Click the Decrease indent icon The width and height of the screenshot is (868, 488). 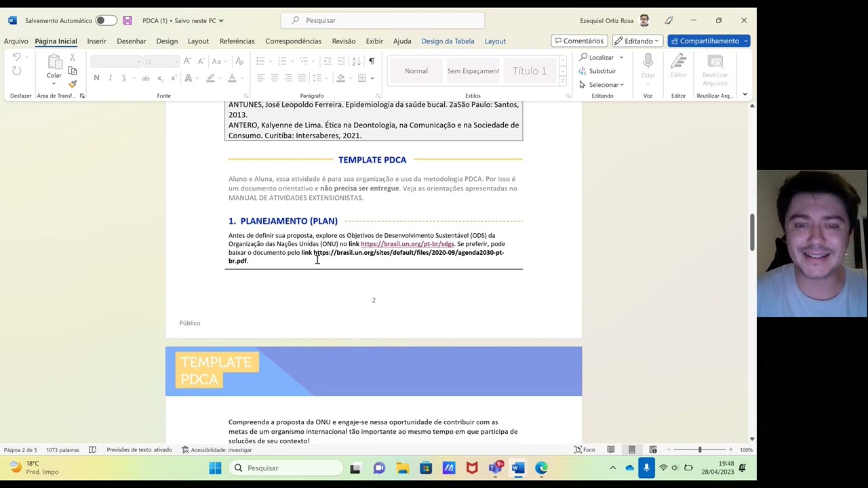(x=328, y=61)
